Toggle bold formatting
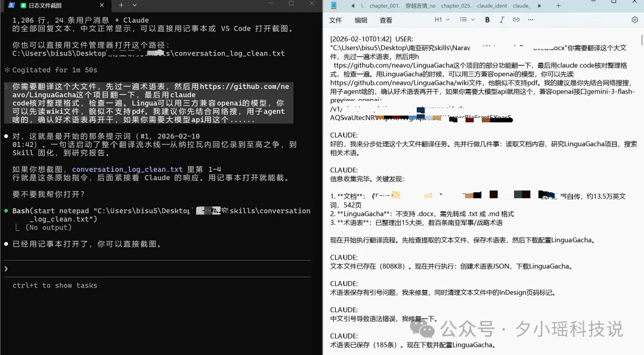The height and width of the screenshot is (355, 644). 487,20
